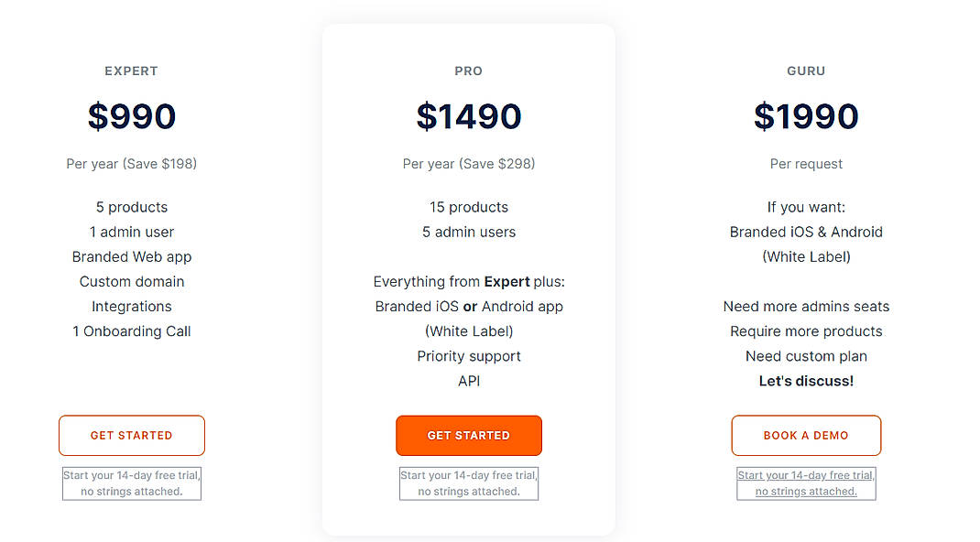Open the 14-day free trial link under Expert

131,482
